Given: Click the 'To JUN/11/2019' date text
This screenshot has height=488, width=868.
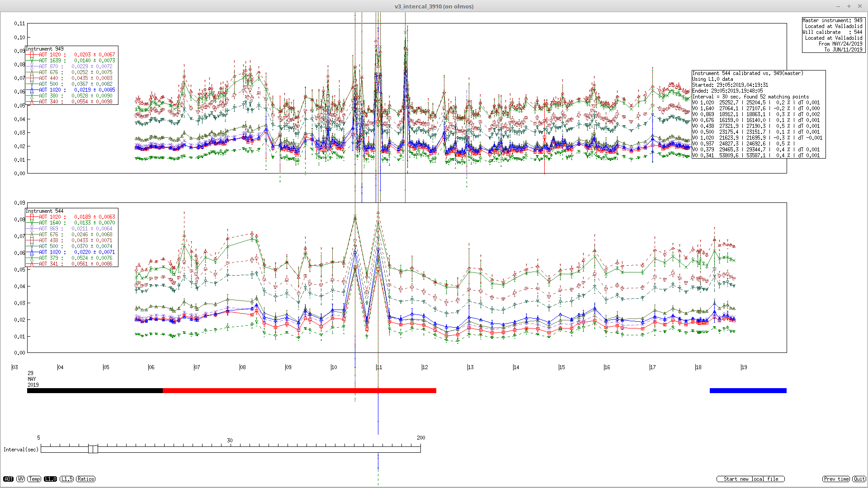Looking at the screenshot, I should point(843,50).
